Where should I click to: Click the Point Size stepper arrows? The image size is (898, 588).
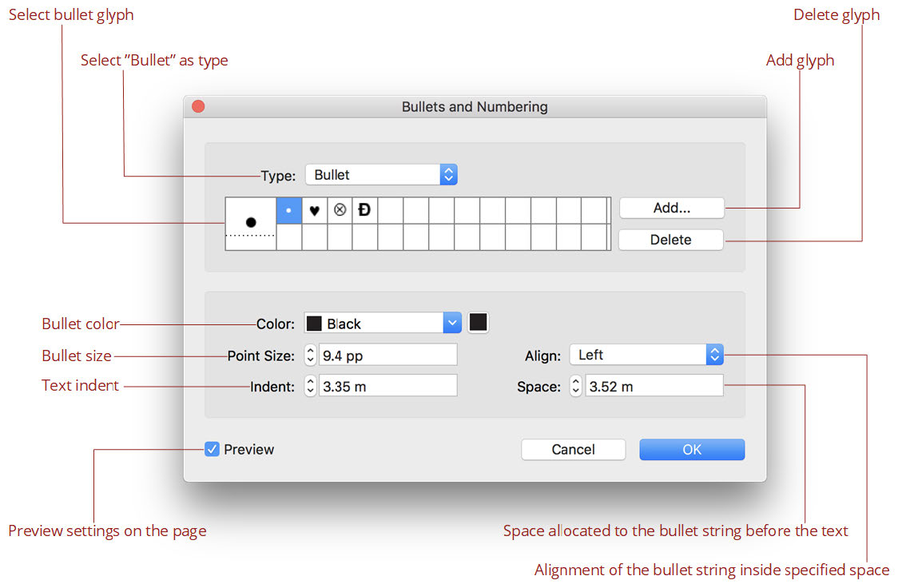(x=310, y=355)
